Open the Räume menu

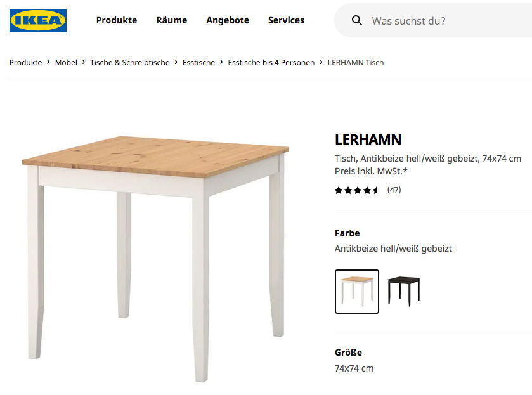click(172, 20)
